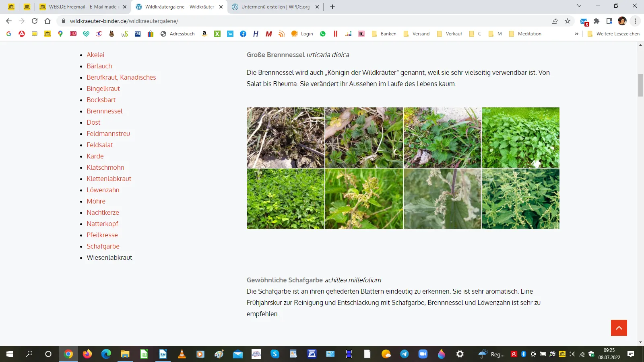Screen dimensions: 644x362
Task: Follow the Bärlauch link
Action: pyautogui.click(x=99, y=66)
